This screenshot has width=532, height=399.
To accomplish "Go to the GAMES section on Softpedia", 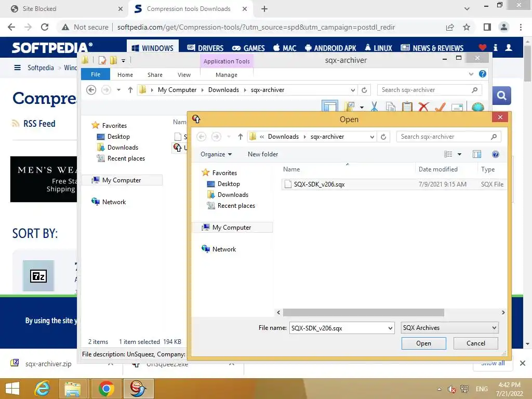I will tap(248, 48).
